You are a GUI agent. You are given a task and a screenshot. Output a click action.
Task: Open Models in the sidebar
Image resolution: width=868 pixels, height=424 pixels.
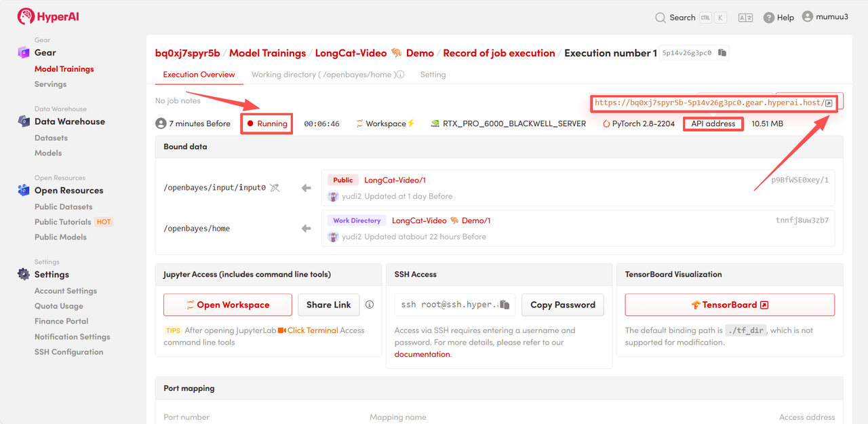tap(48, 153)
